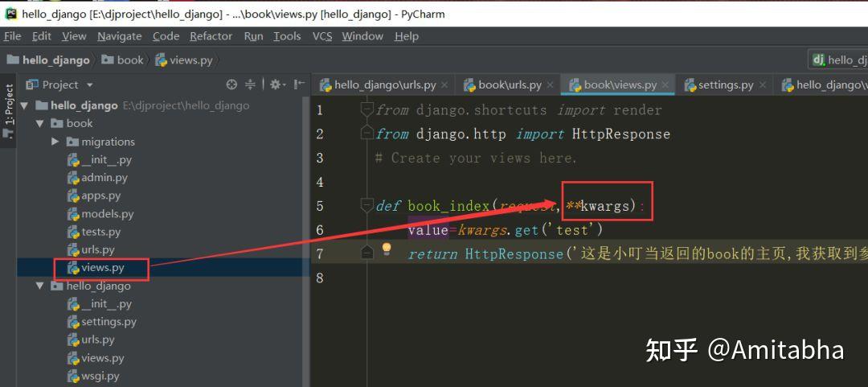The width and height of the screenshot is (868, 387).
Task: Close the hello_django\urls.py tab
Action: pos(444,84)
